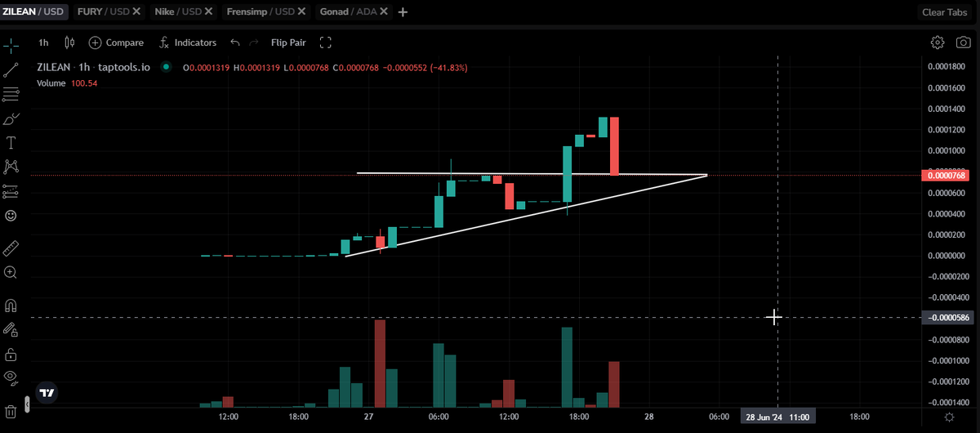Screen dimensions: 980x433
Task: Redo the last chart action
Action: 254,42
